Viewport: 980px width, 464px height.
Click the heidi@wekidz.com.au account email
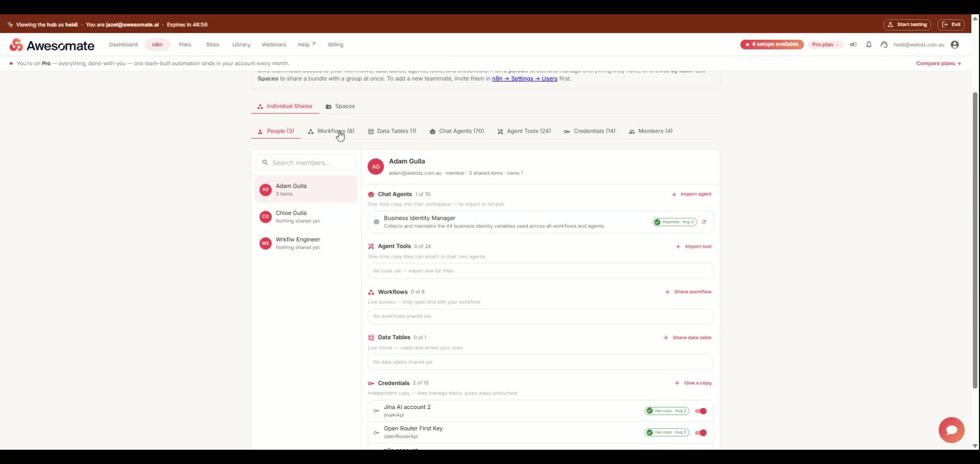tap(919, 45)
